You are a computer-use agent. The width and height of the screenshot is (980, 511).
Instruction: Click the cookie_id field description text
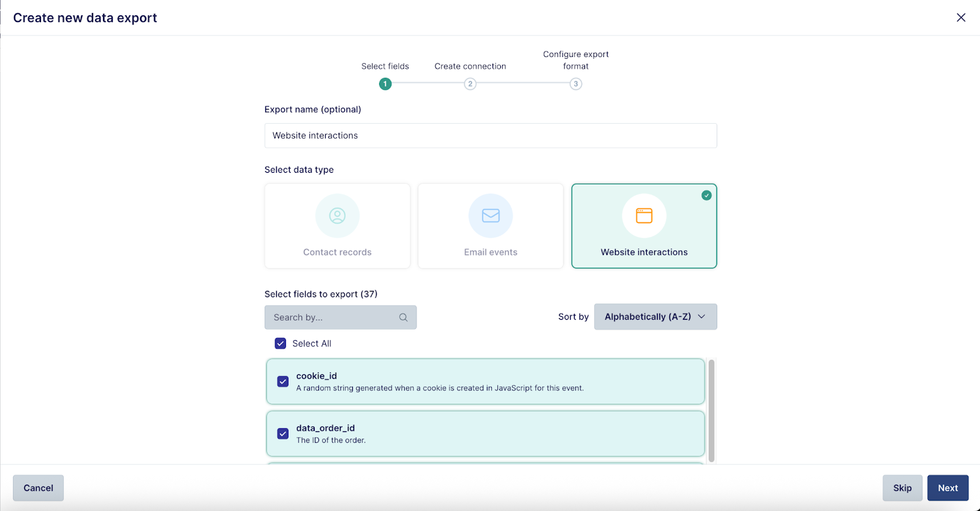440,388
